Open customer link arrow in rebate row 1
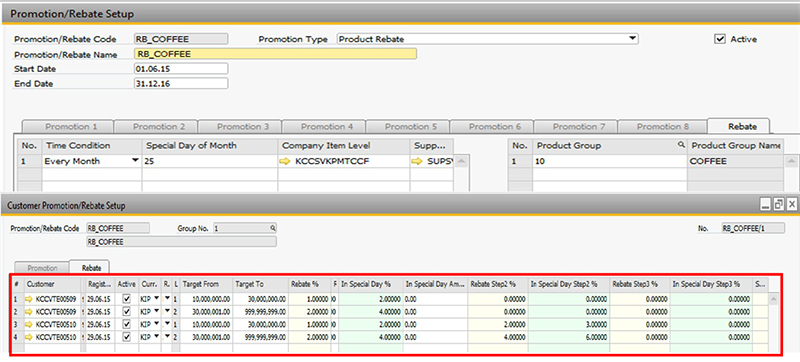Viewport: 800px width, 362px height. click(29, 299)
